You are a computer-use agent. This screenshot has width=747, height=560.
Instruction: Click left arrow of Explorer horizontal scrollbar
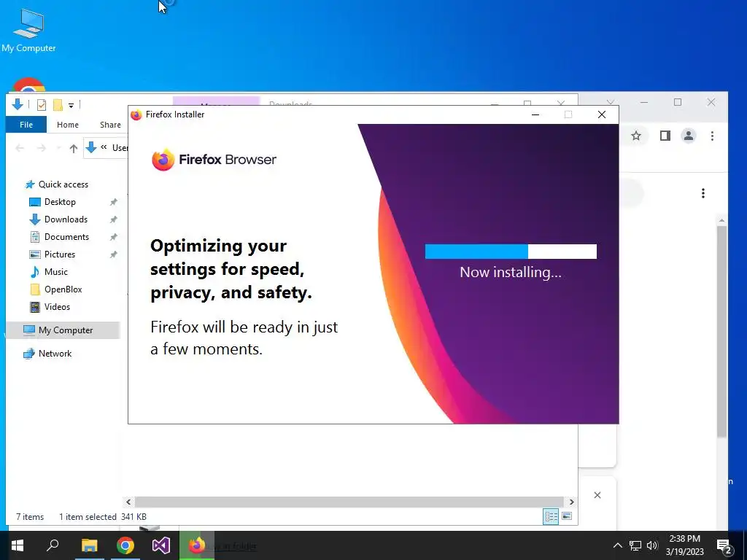128,502
